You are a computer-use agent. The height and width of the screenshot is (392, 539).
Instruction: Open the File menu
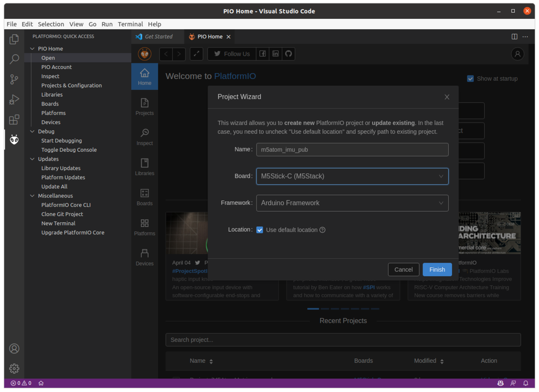12,24
